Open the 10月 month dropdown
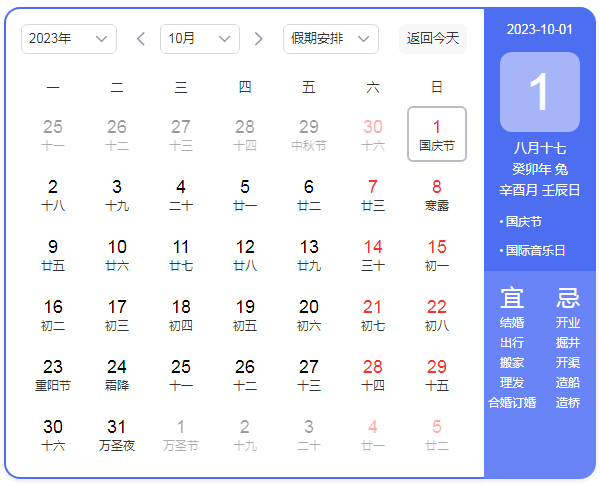Image resolution: width=600 pixels, height=484 pixels. pyautogui.click(x=199, y=39)
